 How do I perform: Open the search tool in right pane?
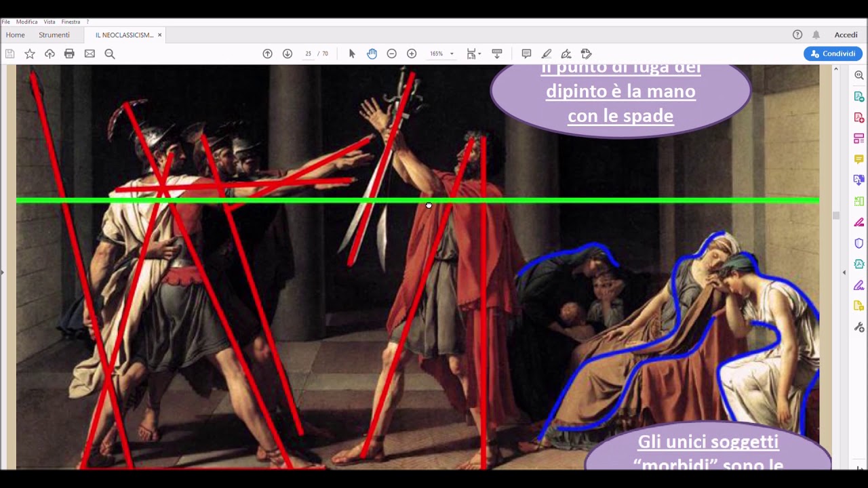(859, 75)
